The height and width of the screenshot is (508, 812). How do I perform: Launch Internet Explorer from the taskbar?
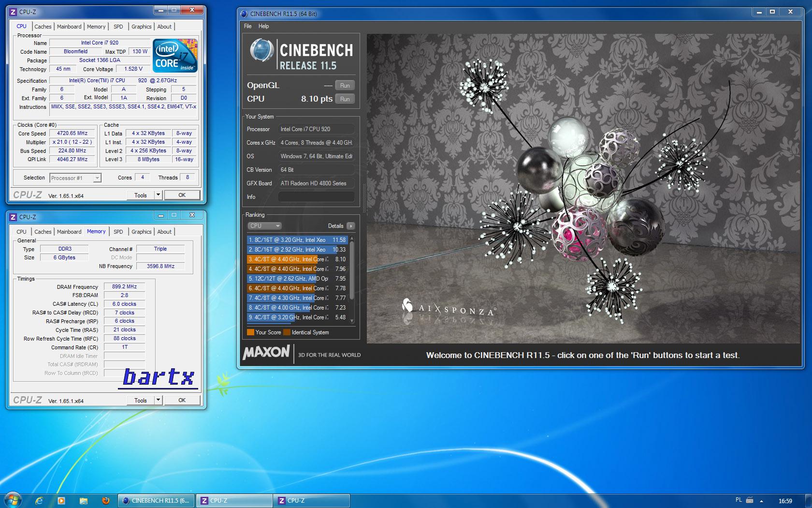(39, 501)
